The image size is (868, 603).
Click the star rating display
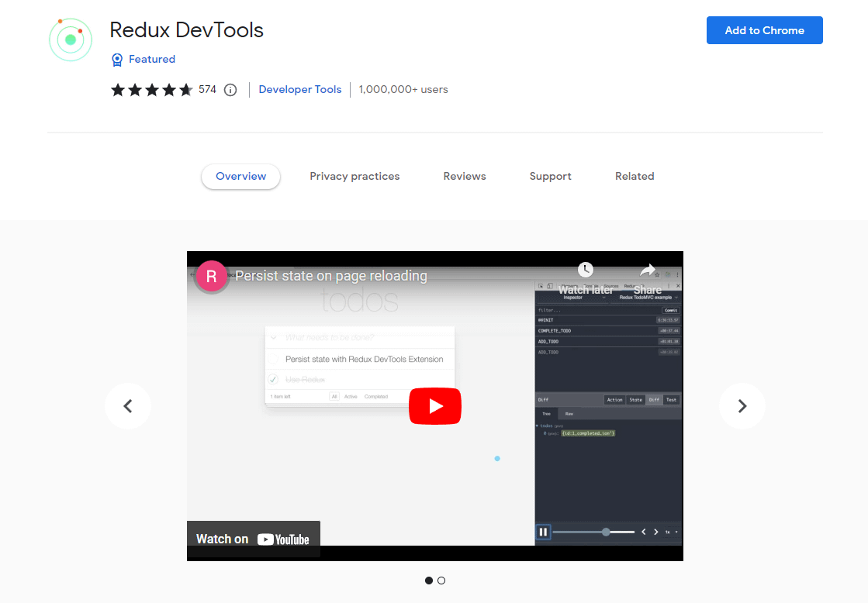(x=151, y=90)
